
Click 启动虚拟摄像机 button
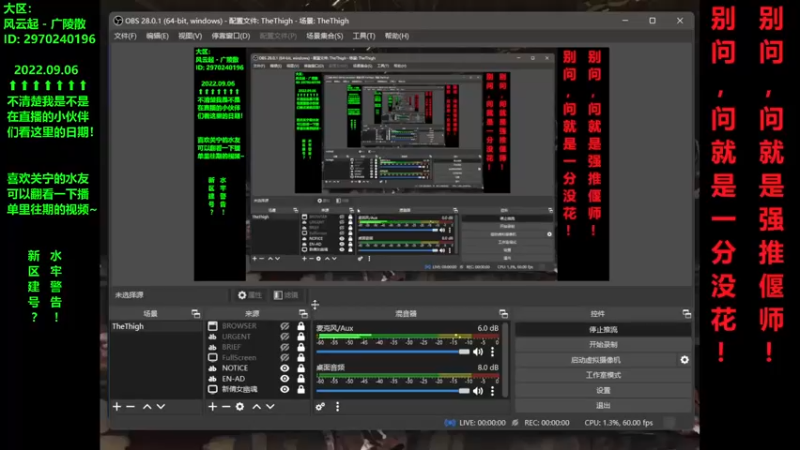coord(596,360)
